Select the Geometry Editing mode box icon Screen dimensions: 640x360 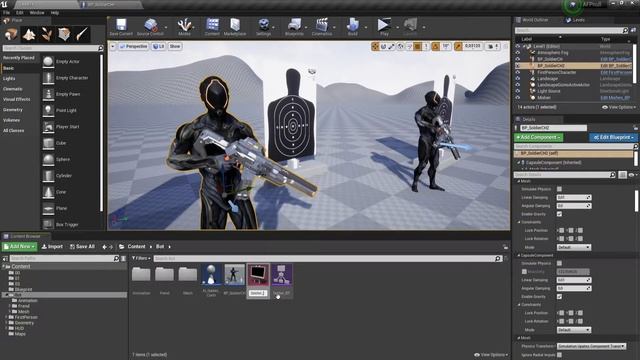click(64, 35)
